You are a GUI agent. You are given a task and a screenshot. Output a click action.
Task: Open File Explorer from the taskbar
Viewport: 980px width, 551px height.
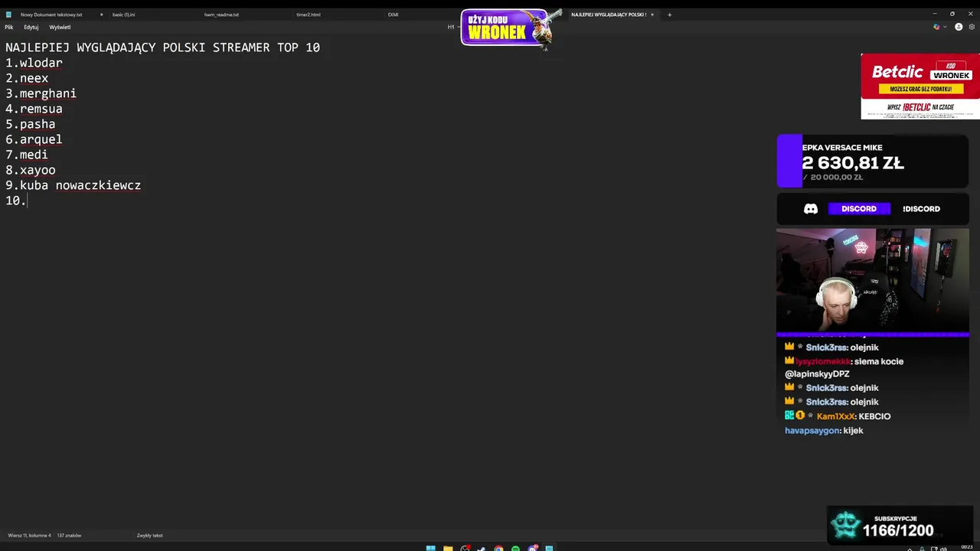[x=448, y=548]
